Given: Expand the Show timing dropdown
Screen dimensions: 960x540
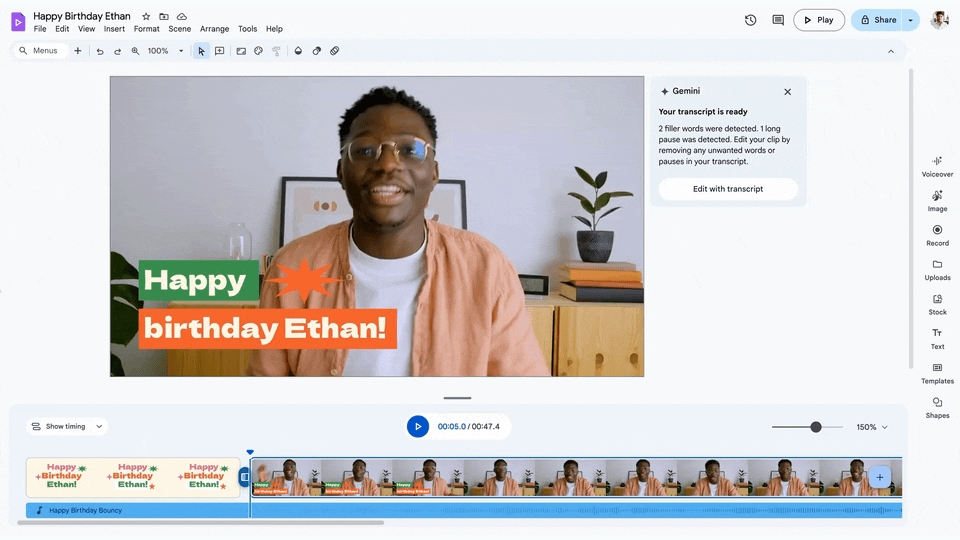Looking at the screenshot, I should coord(67,426).
